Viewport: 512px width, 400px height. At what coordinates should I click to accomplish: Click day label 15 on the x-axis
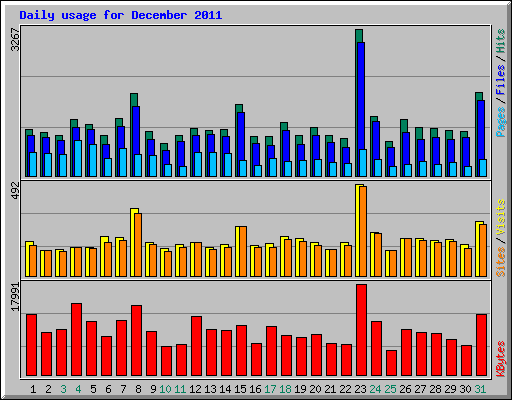(x=240, y=389)
